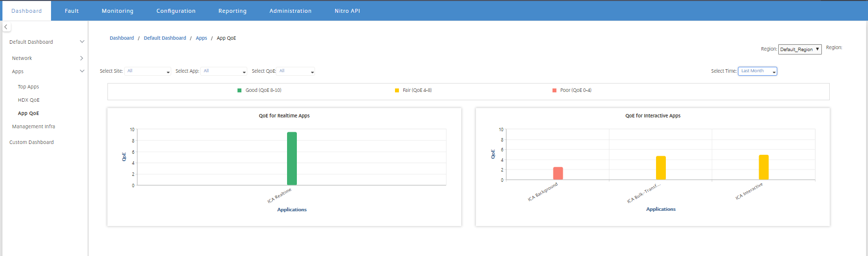The image size is (868, 256).
Task: Click the Apps breadcrumb link
Action: tap(201, 38)
